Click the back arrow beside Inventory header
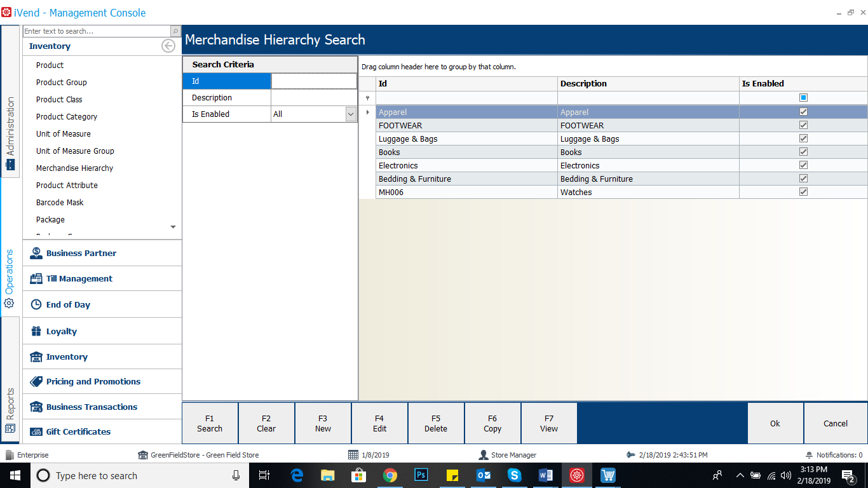 (x=168, y=46)
